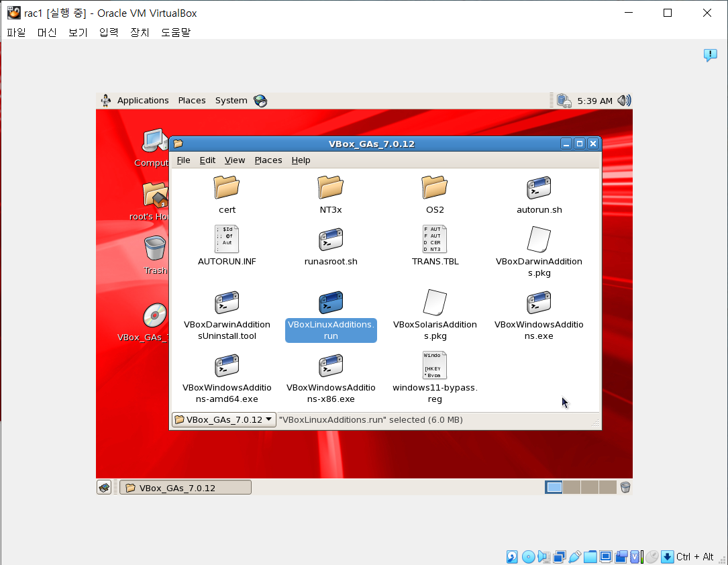The height and width of the screenshot is (565, 728).
Task: Open the Help menu in file browser
Action: (x=301, y=160)
